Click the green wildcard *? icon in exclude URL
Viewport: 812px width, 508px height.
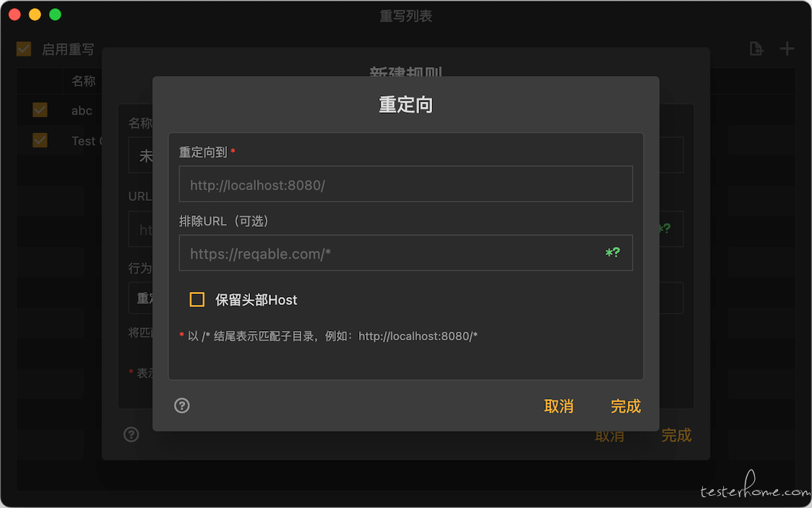pyautogui.click(x=613, y=253)
